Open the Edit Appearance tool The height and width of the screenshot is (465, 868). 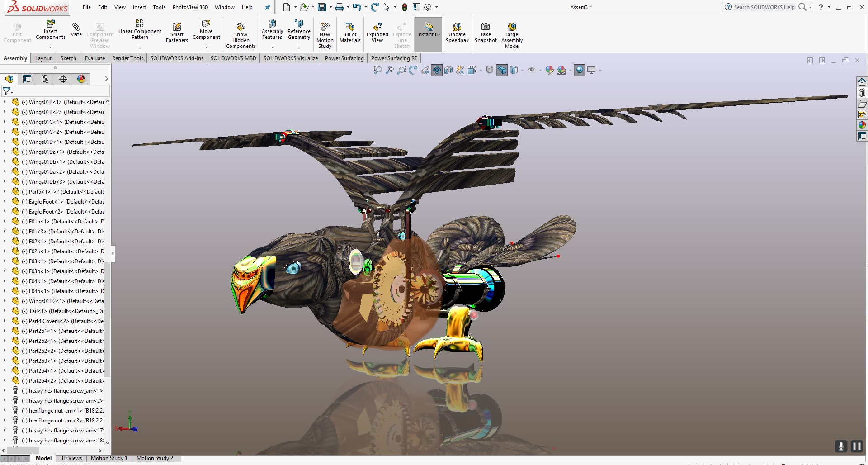(x=550, y=70)
